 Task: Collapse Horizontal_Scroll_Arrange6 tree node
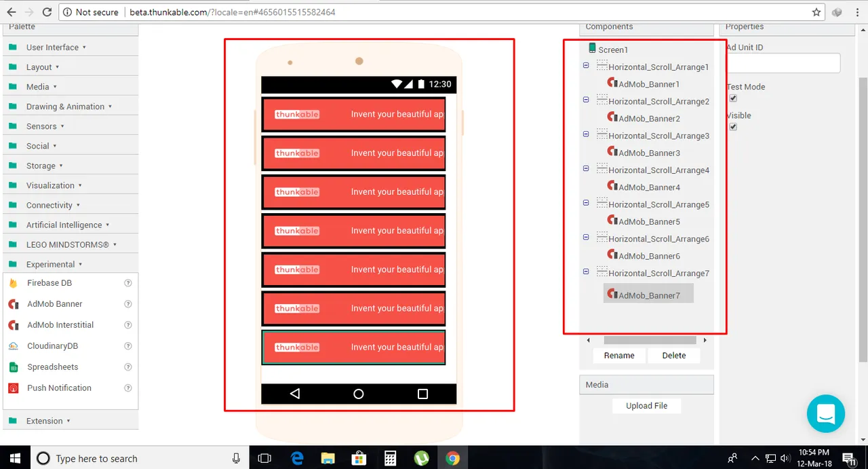pyautogui.click(x=586, y=237)
